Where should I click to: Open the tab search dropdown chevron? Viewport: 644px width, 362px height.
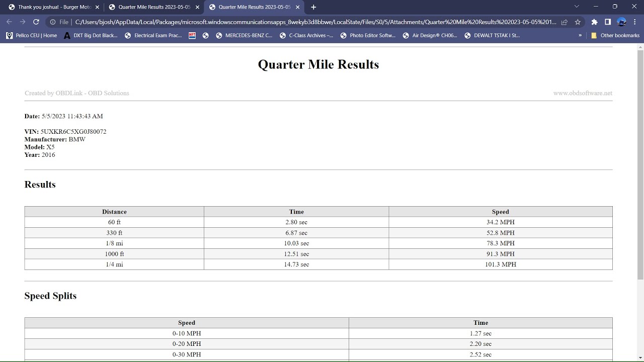coord(577,7)
